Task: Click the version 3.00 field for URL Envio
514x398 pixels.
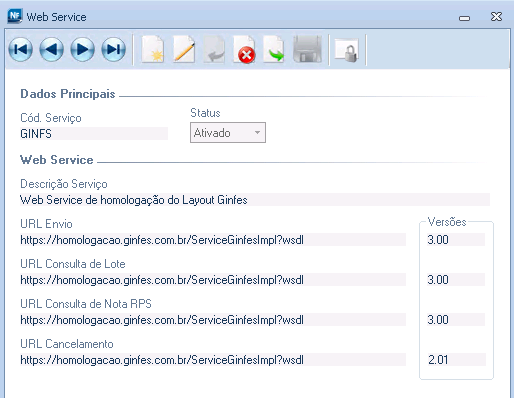Action: click(x=456, y=240)
